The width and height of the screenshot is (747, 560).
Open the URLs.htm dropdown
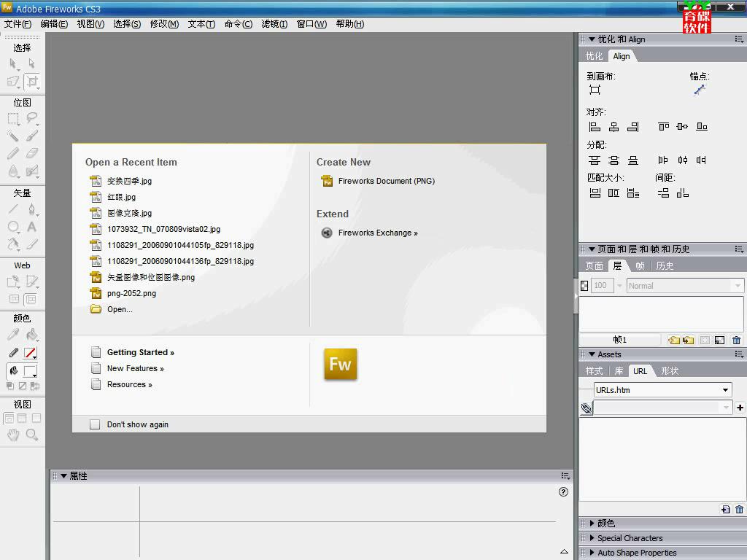tap(725, 390)
